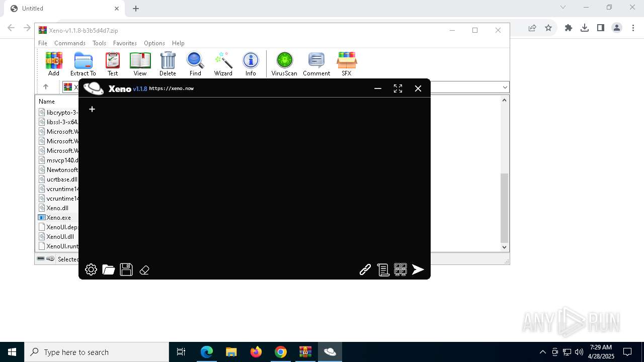Open the Commands menu

point(70,43)
